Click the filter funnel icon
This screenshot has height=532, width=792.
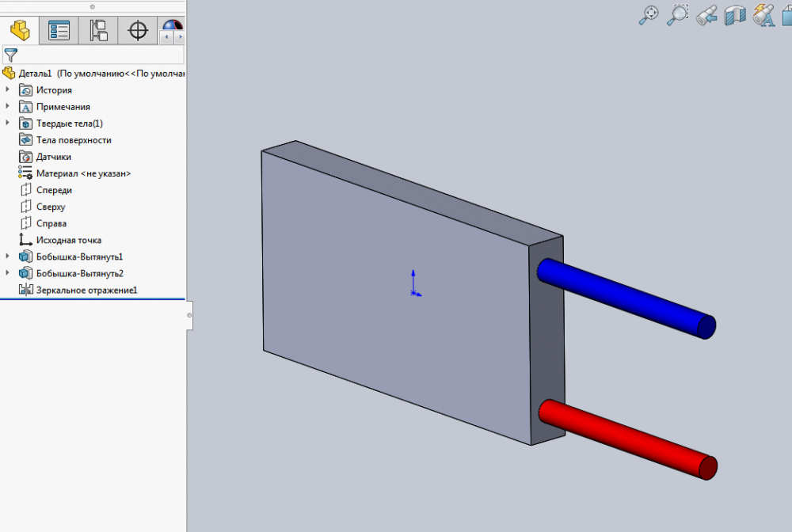click(x=11, y=55)
